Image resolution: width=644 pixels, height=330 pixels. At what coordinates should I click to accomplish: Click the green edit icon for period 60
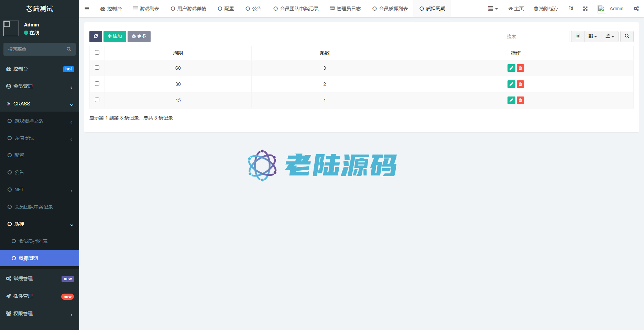coord(511,68)
